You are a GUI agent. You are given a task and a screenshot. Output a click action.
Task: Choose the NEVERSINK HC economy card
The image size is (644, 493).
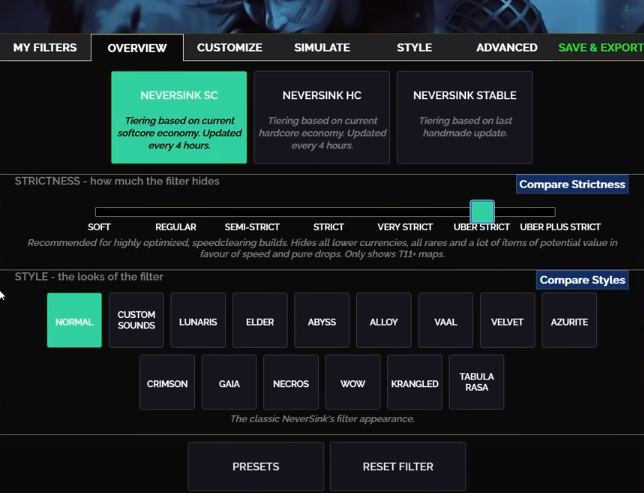(x=322, y=117)
